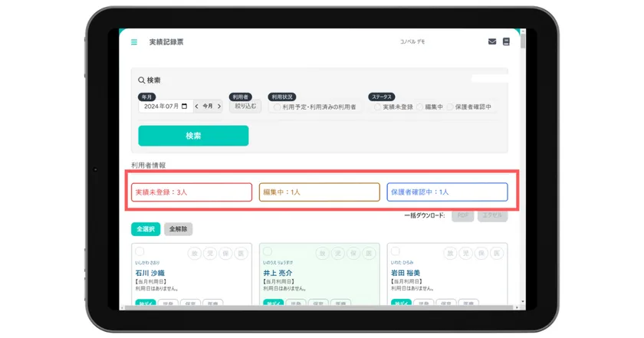Screen dimensions: 644x338
Task: Click the green 検索 button
Action: [193, 136]
